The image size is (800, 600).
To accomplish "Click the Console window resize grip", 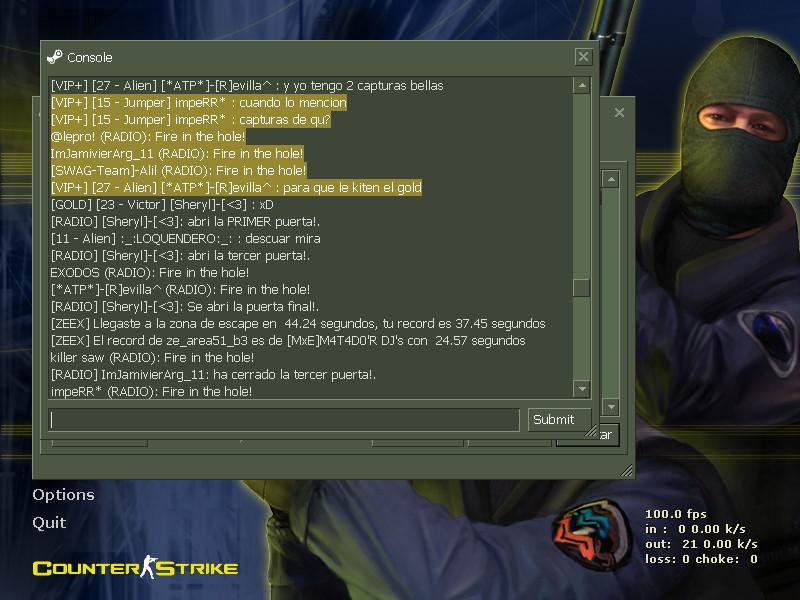I will (x=591, y=432).
